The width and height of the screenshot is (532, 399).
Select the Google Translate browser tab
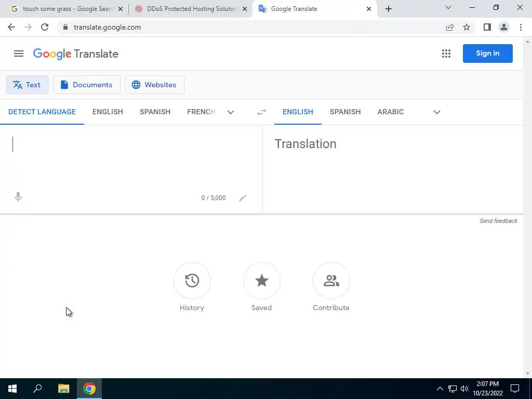[314, 9]
